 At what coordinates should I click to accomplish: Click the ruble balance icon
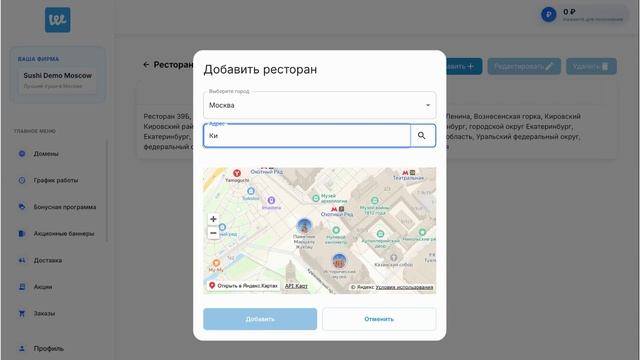pos(549,15)
